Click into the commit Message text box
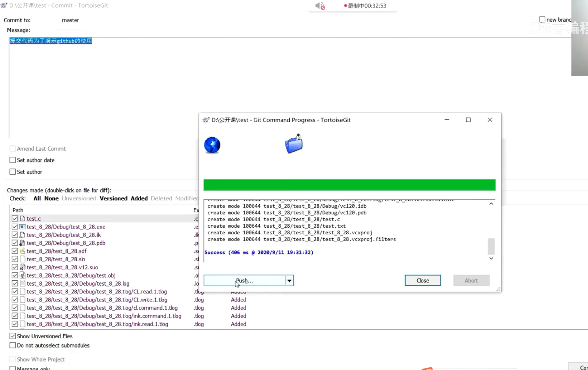 pyautogui.click(x=290, y=88)
